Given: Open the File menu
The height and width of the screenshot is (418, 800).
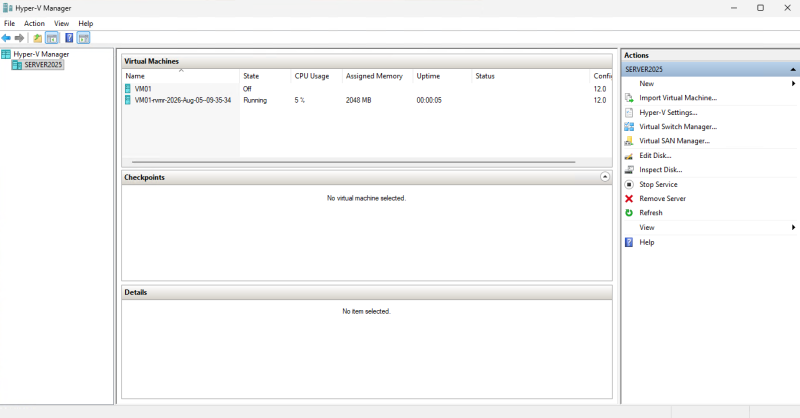Looking at the screenshot, I should click(9, 23).
